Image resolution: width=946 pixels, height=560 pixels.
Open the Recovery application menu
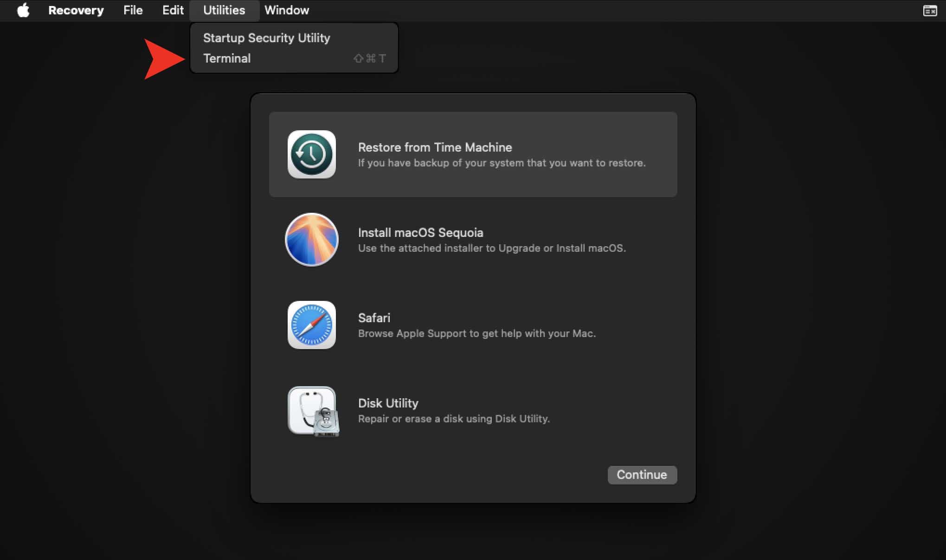pos(76,10)
